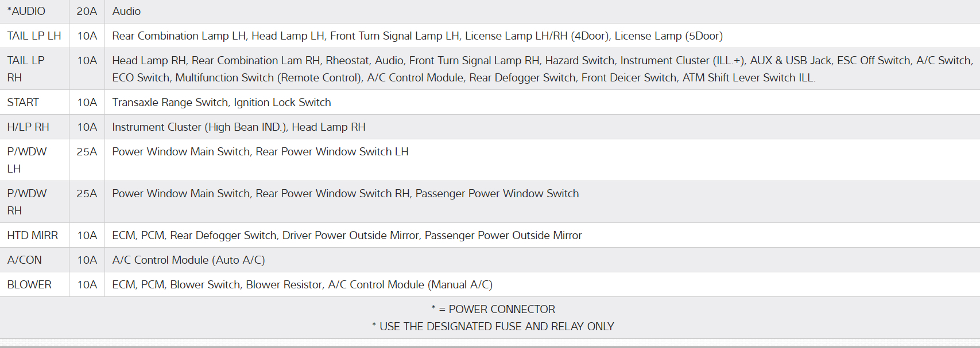The width and height of the screenshot is (980, 348).
Task: Click the BLOWER fuse label
Action: point(29,284)
